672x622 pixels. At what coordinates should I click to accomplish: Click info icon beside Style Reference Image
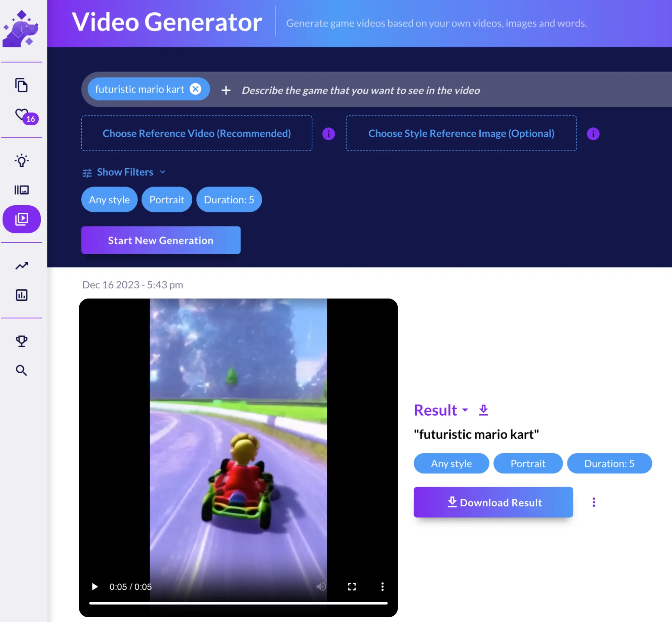(x=593, y=134)
